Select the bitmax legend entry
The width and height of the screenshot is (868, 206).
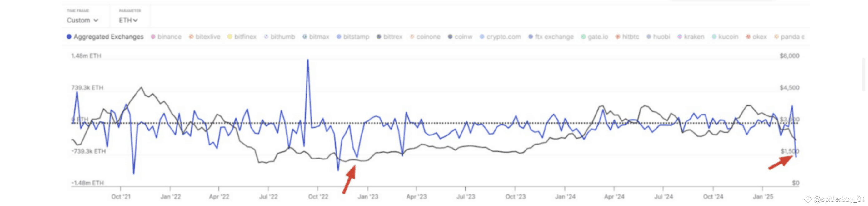click(x=316, y=37)
